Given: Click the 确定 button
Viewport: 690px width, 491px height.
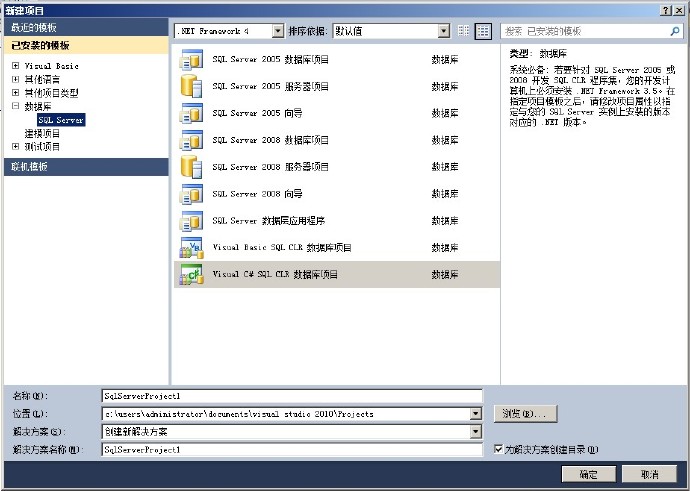Looking at the screenshot, I should [x=588, y=474].
